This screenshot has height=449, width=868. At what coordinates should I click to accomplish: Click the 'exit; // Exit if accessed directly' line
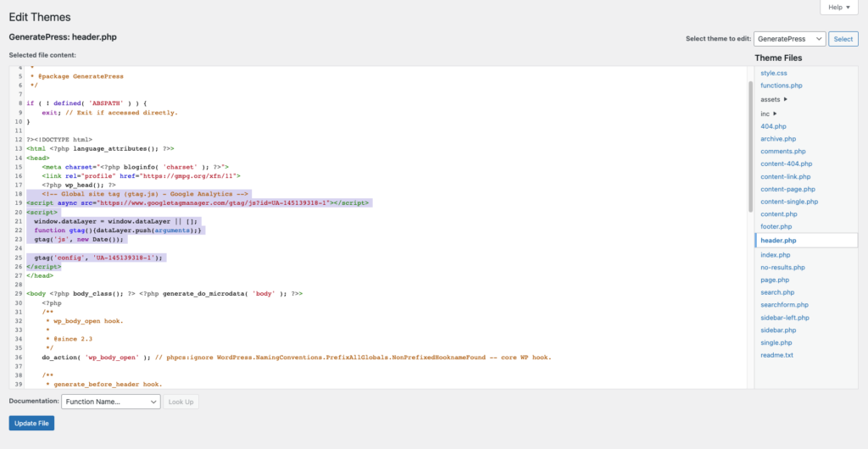109,112
